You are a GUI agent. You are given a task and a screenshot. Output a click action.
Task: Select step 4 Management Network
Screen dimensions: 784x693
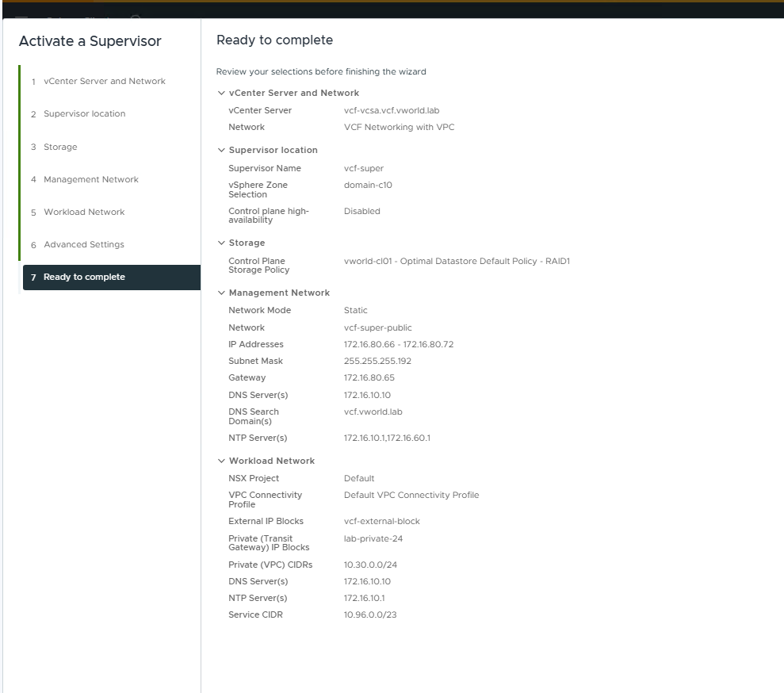90,179
